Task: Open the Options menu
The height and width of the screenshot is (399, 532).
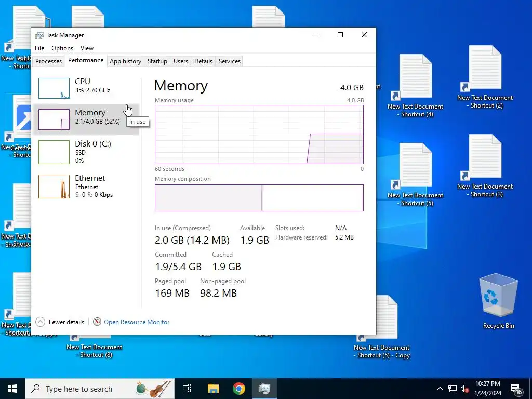Action: [62, 48]
